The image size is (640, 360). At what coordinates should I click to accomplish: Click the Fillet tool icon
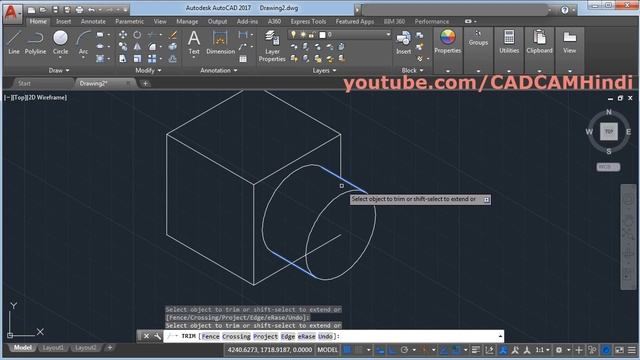pyautogui.click(x=152, y=47)
